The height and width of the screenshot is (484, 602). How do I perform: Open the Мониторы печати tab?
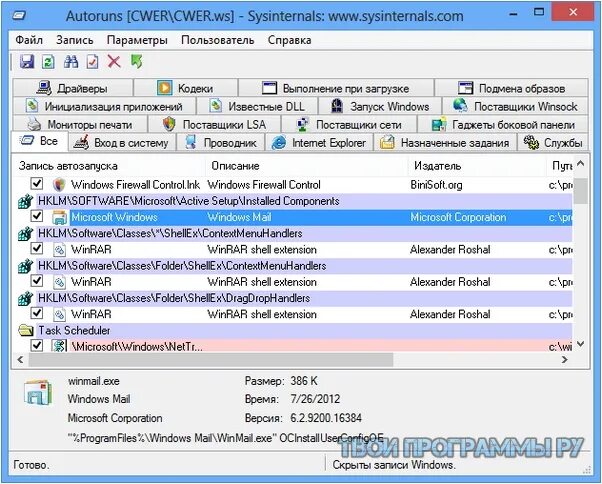pos(80,124)
